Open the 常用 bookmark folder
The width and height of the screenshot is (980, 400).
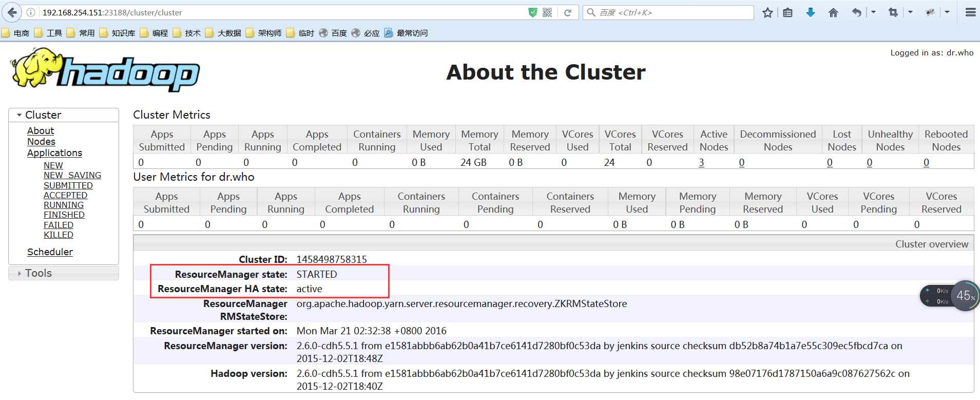(x=81, y=33)
